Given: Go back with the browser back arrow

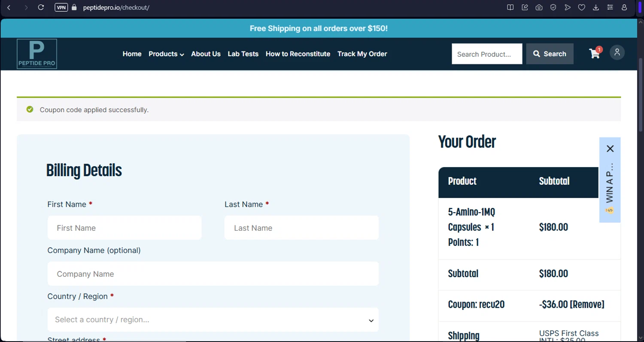Looking at the screenshot, I should 9,7.
